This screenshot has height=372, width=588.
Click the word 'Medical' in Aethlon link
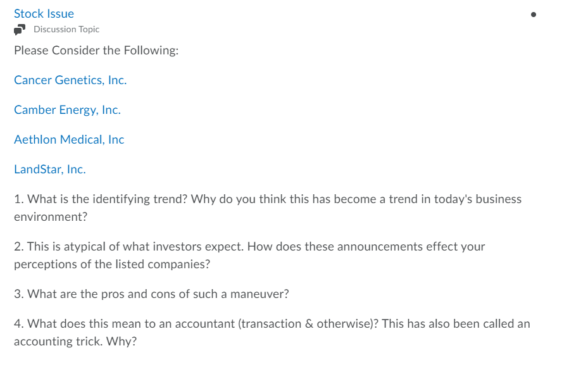pyautogui.click(x=82, y=139)
